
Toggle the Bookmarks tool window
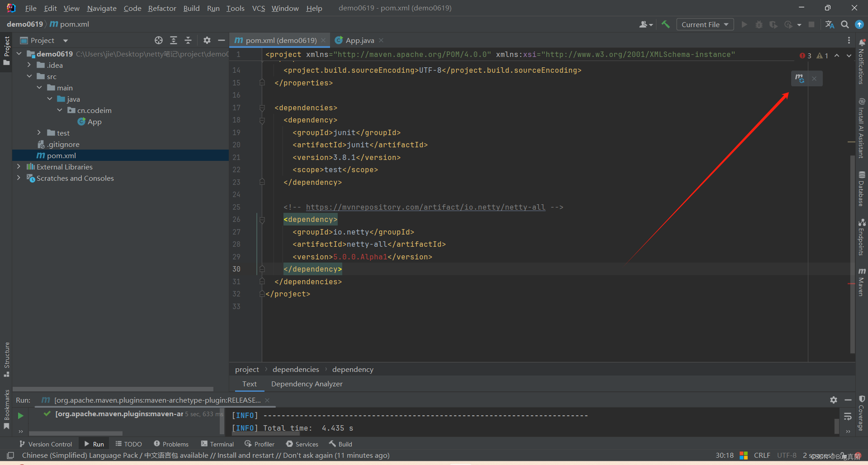click(x=6, y=409)
